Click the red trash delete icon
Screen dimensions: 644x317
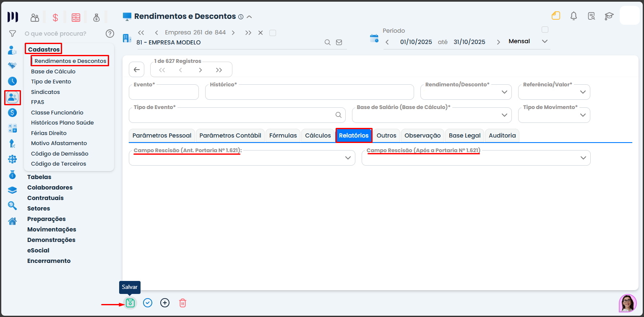click(x=183, y=303)
